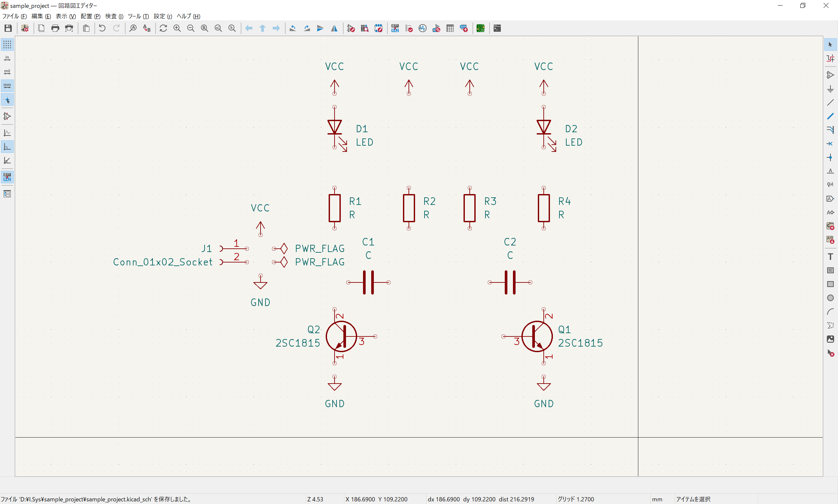The width and height of the screenshot is (838, 504).
Task: Open the 検査 menu
Action: pos(114,16)
